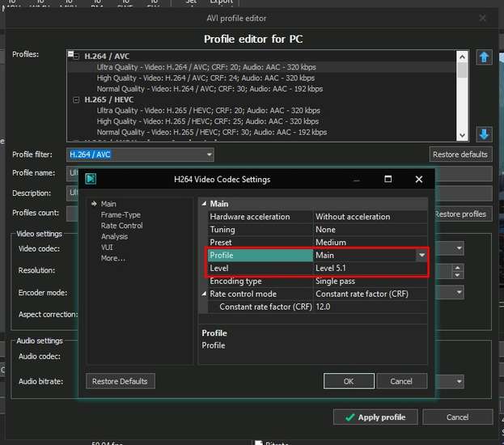Select the Encoding type property label

pyautogui.click(x=260, y=281)
